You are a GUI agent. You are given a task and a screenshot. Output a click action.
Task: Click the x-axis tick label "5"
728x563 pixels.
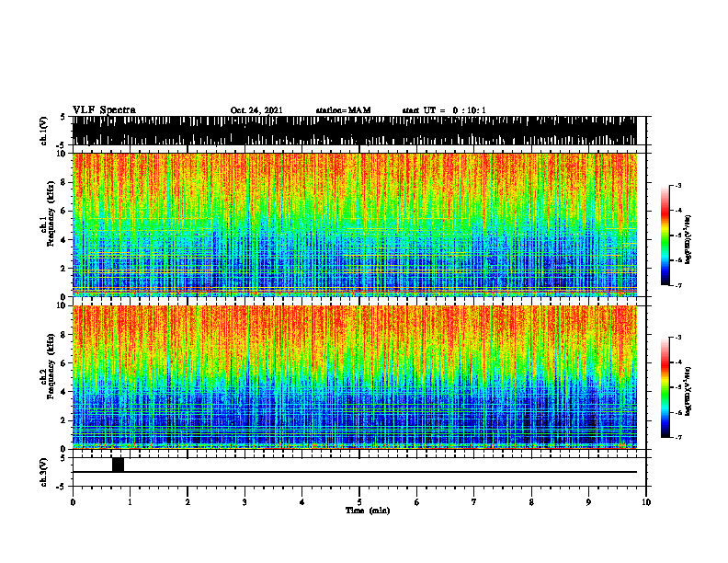359,502
